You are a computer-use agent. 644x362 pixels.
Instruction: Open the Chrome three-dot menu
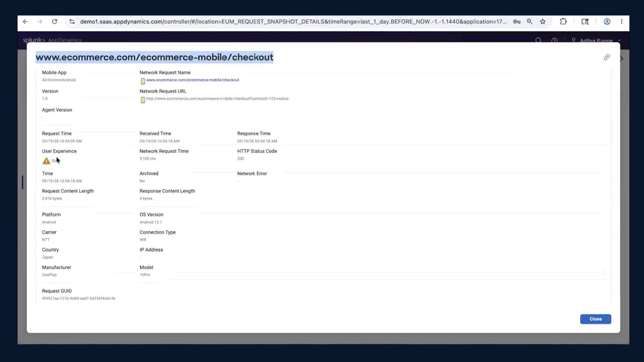pos(622,22)
